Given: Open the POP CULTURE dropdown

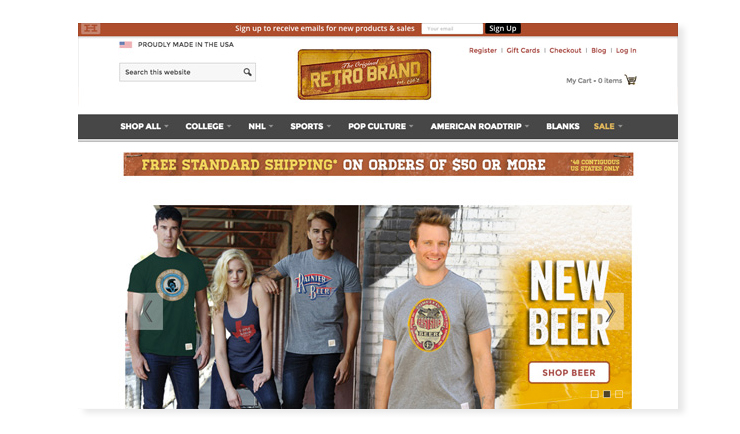Looking at the screenshot, I should 380,126.
